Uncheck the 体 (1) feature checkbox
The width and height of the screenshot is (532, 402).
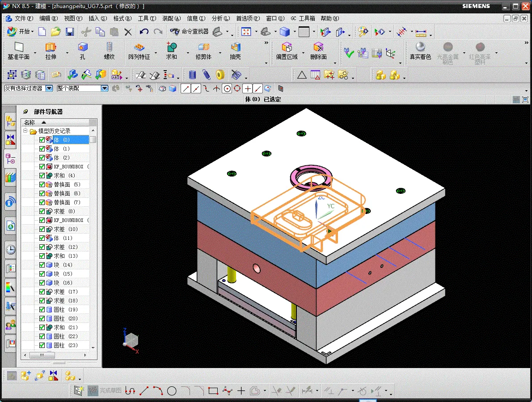pyautogui.click(x=42, y=149)
